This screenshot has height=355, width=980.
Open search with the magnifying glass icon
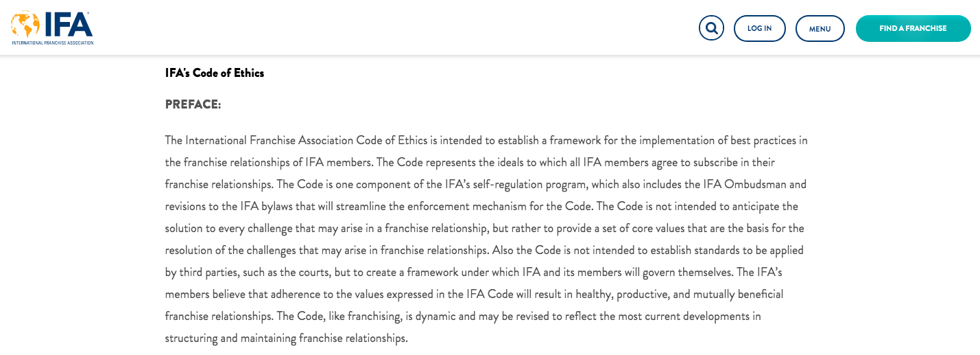[711, 28]
